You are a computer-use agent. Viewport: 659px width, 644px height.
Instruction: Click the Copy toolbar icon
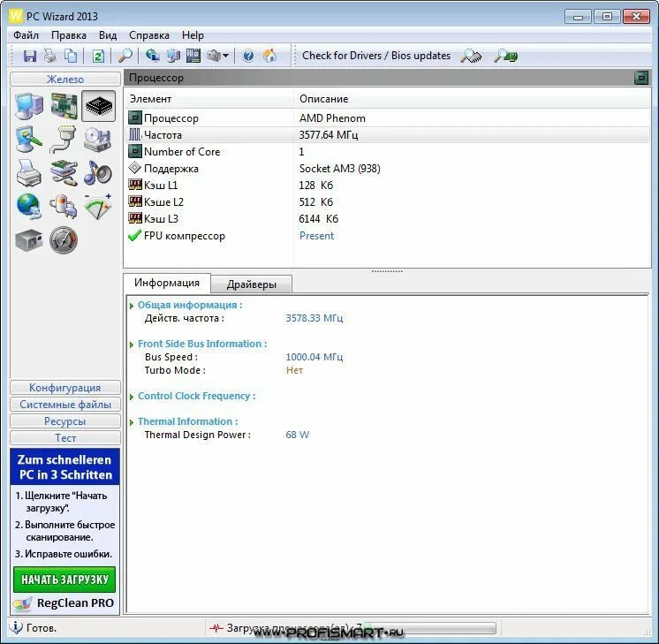pos(71,56)
